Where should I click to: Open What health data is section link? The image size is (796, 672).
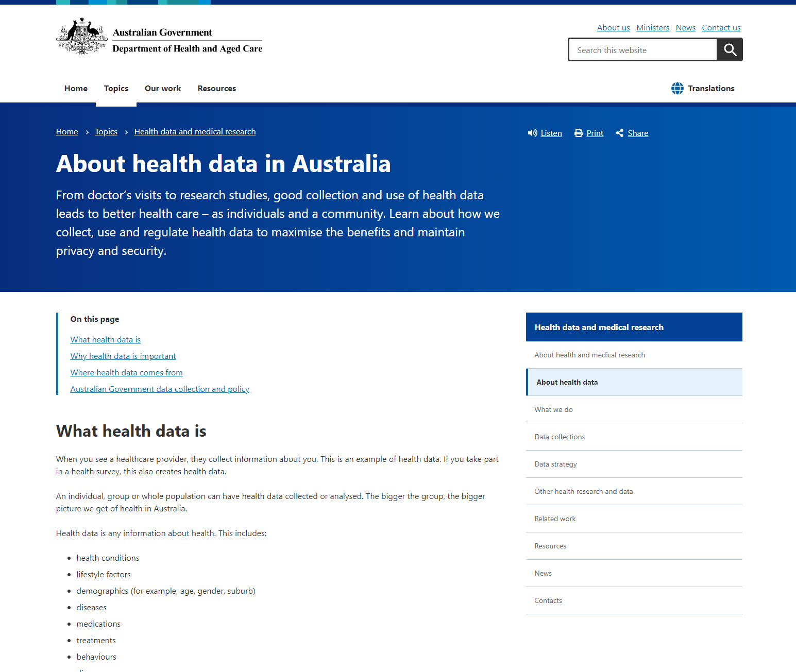pyautogui.click(x=105, y=339)
